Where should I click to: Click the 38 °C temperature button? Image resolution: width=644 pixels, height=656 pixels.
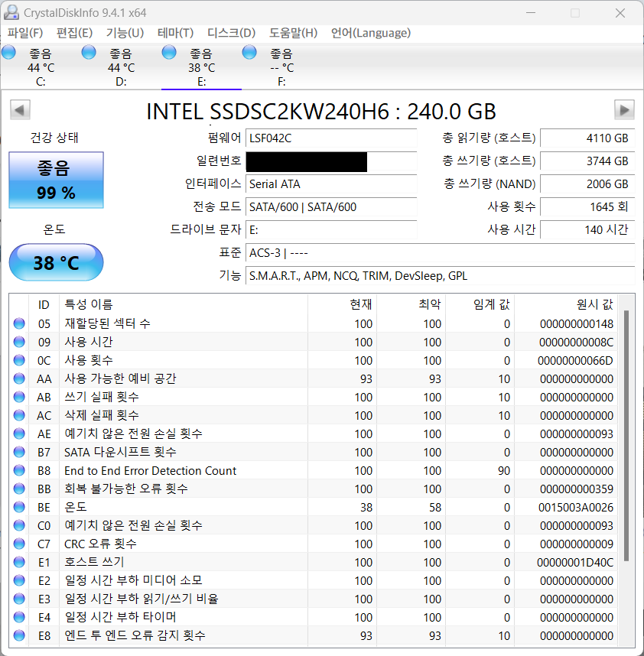[x=56, y=263]
